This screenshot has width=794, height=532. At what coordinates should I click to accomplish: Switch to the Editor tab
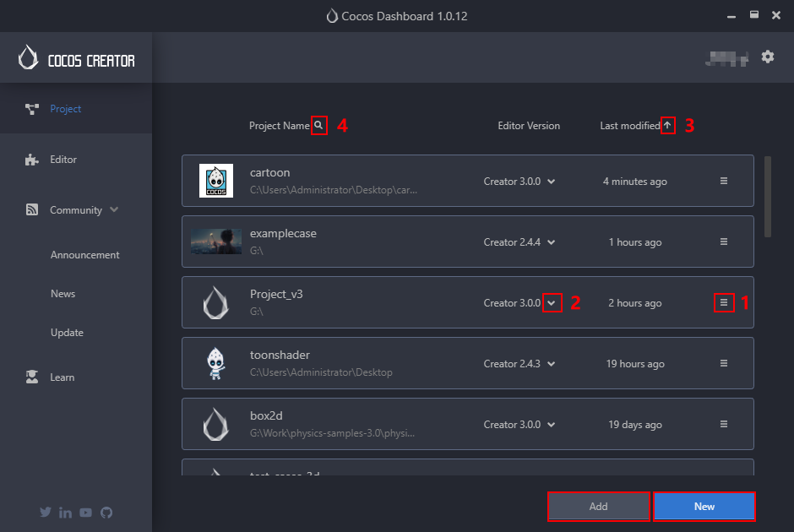click(63, 160)
